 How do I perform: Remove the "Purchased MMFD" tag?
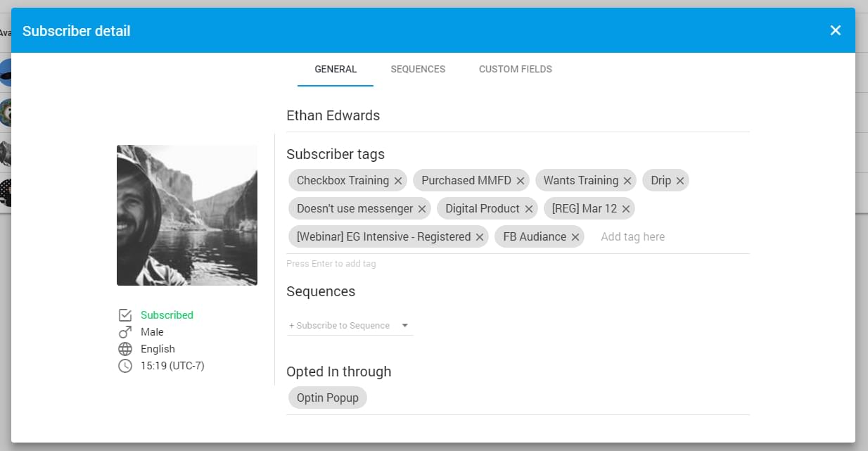[x=520, y=180]
